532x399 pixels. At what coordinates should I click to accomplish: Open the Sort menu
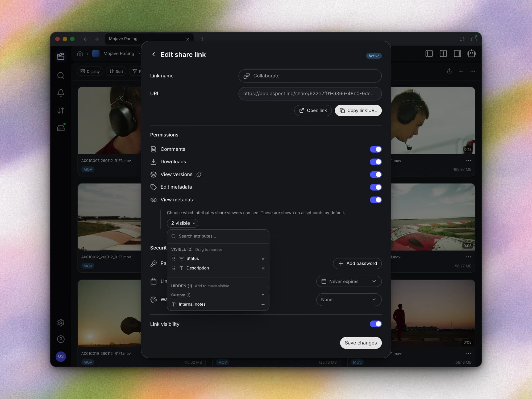(x=116, y=71)
